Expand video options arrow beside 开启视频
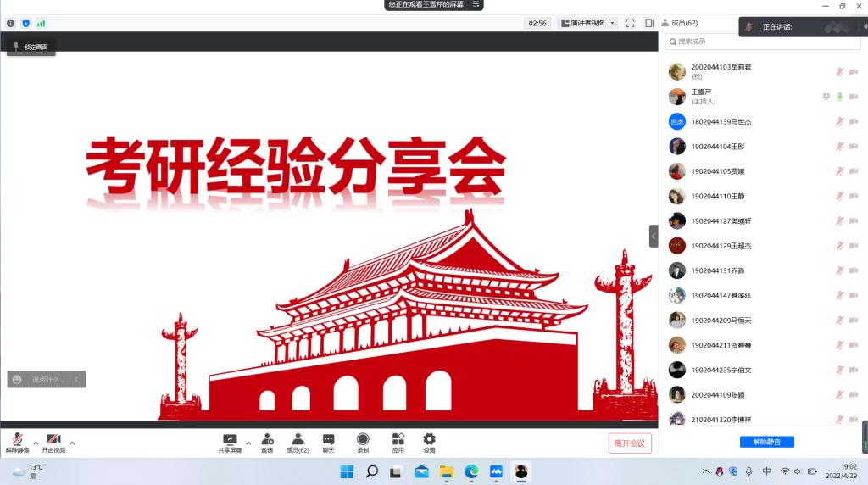 point(72,443)
